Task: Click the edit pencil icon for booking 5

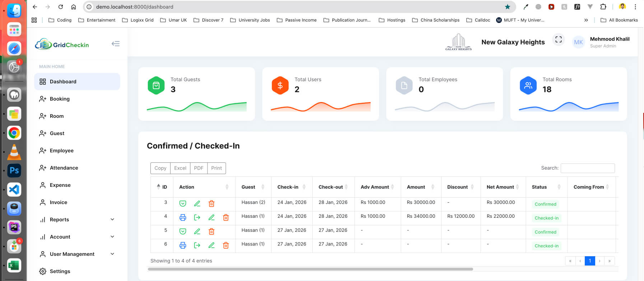Action: 197,231
